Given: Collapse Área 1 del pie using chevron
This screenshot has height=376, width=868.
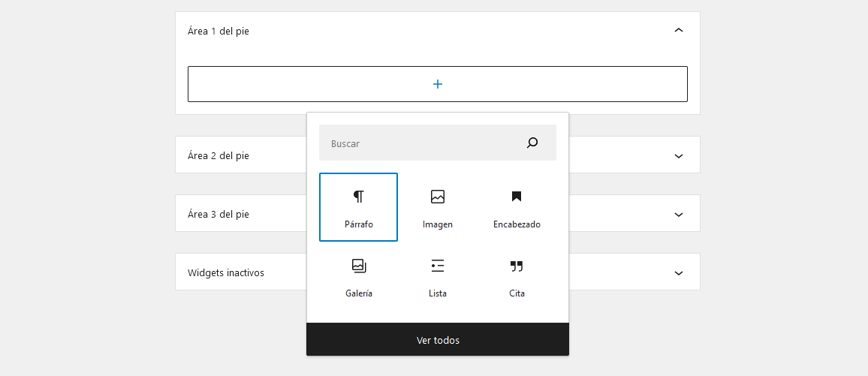Looking at the screenshot, I should [679, 31].
